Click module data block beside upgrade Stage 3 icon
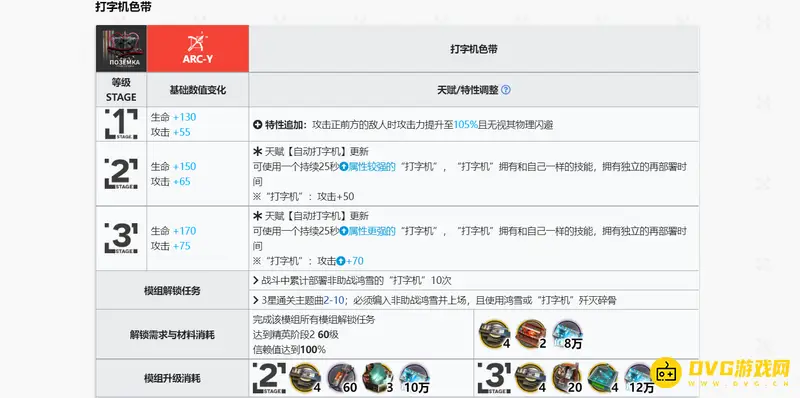This screenshot has width=800, height=398. [x=530, y=378]
